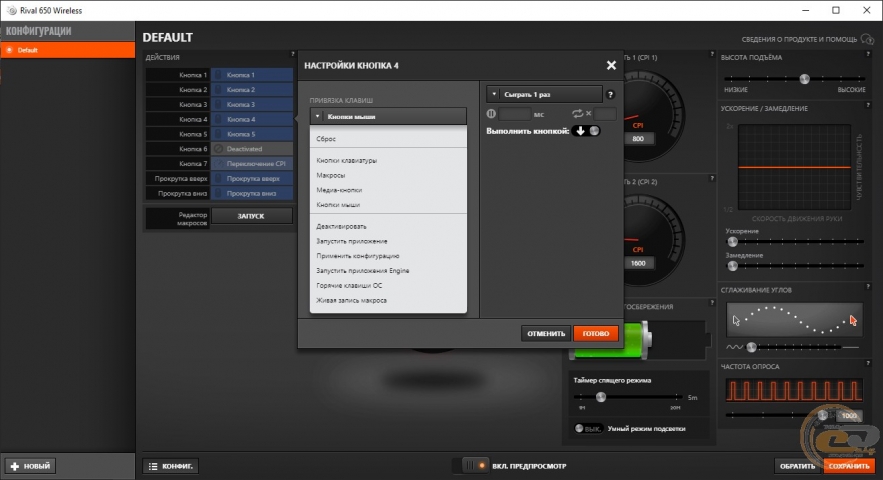The image size is (883, 480).
Task: Click the pause delay icon
Action: (x=491, y=114)
